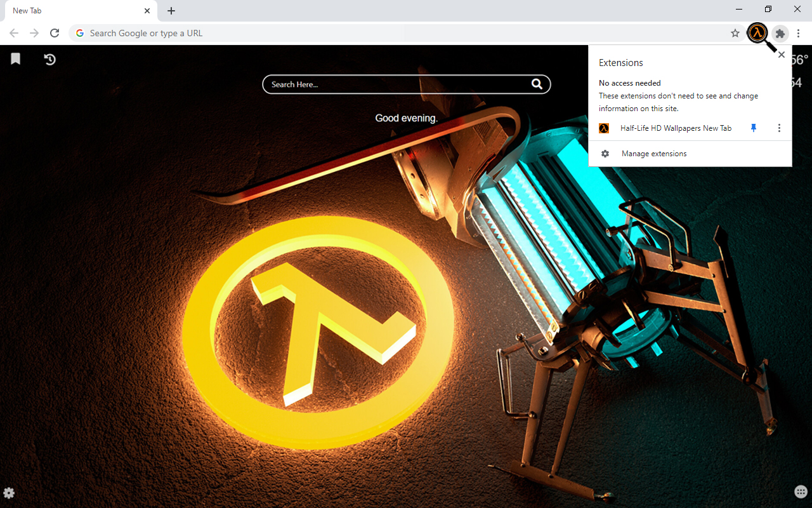812x508 pixels.
Task: Open new tab settings gear
Action: (9, 493)
